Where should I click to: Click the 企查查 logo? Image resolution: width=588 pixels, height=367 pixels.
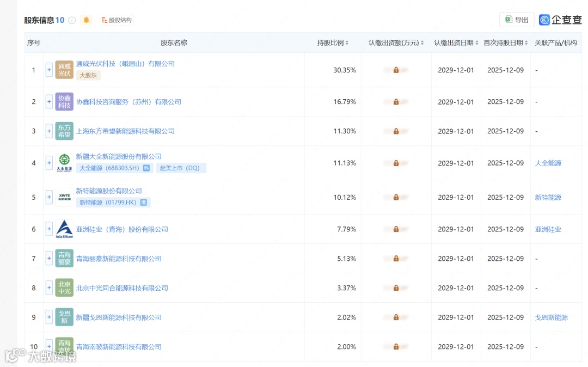tap(560, 20)
